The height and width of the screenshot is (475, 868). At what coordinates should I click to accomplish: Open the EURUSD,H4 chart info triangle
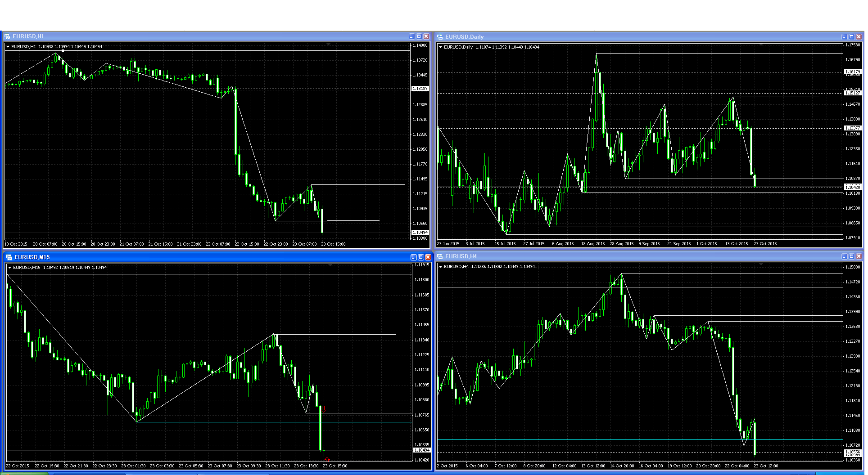tap(440, 267)
